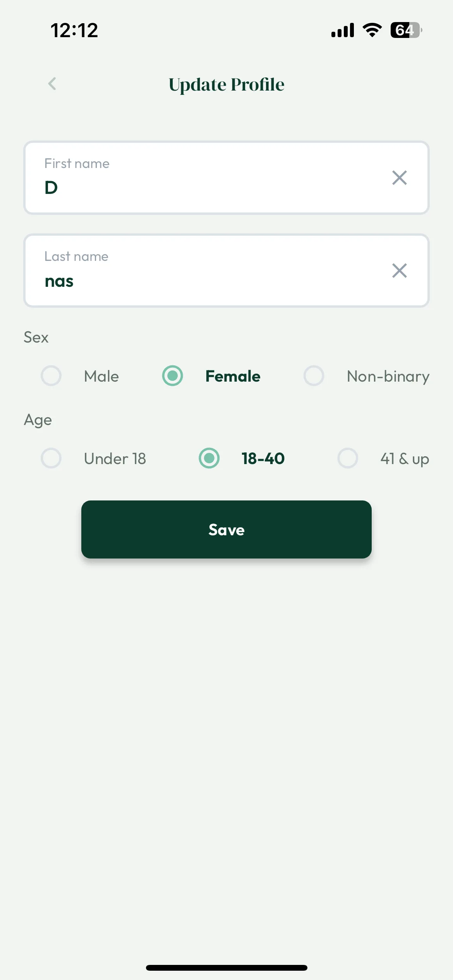Edit the First name input field
This screenshot has height=980, width=453.
[x=226, y=178]
